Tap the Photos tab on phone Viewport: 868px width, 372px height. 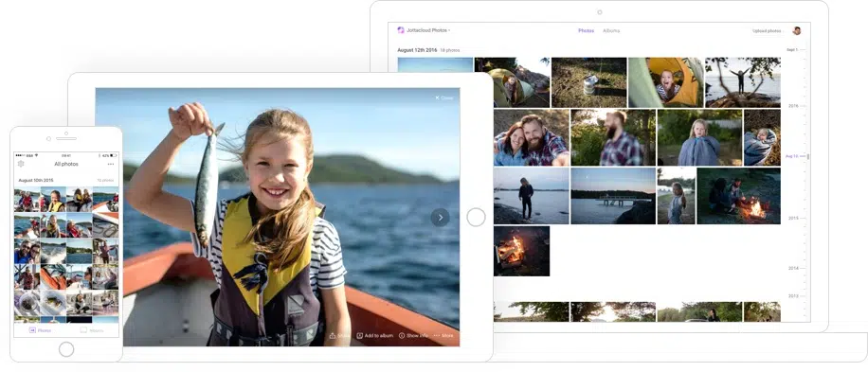pos(40,330)
